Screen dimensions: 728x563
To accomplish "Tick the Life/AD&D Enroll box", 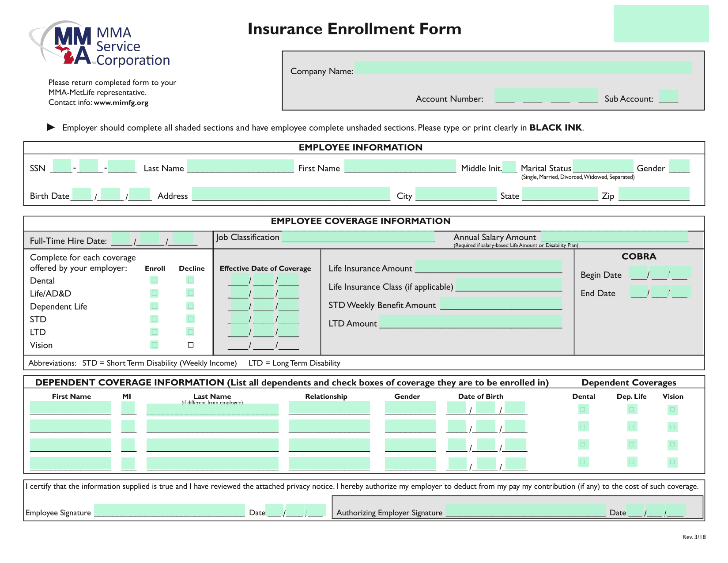I will tap(154, 293).
